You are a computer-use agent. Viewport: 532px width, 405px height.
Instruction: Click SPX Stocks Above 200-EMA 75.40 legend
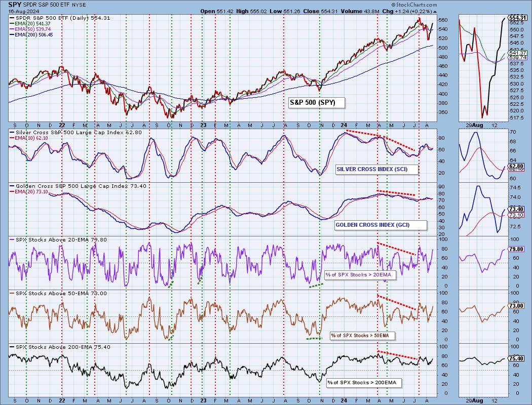click(60, 347)
